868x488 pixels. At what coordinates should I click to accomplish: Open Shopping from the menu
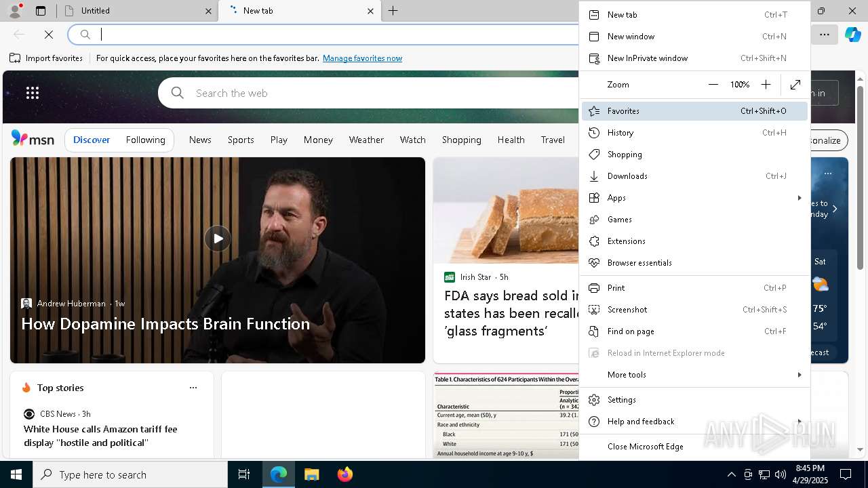694,155
